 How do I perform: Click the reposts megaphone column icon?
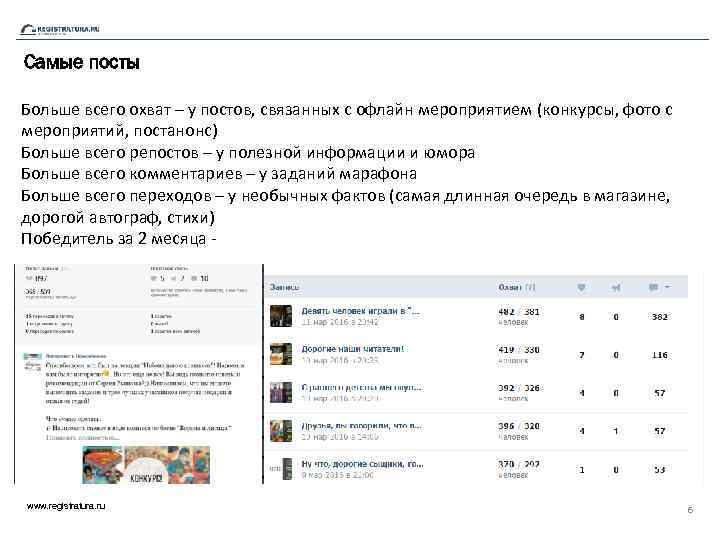pyautogui.click(x=616, y=287)
